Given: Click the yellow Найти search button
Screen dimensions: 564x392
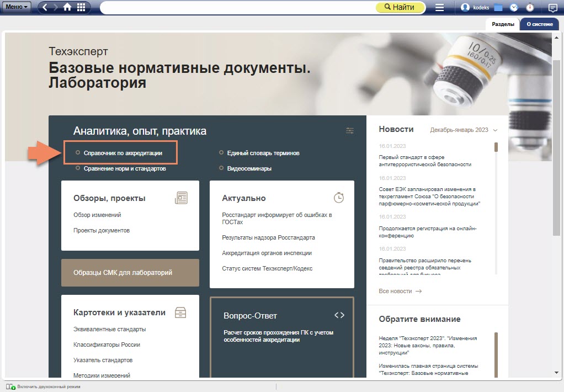Looking at the screenshot, I should [x=400, y=7].
